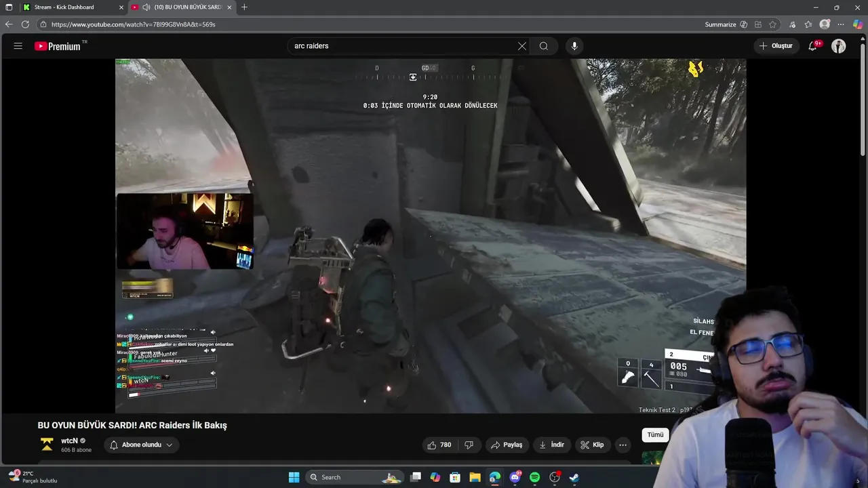The width and height of the screenshot is (868, 488).
Task: Open File Explorer from taskbar
Action: (x=475, y=477)
